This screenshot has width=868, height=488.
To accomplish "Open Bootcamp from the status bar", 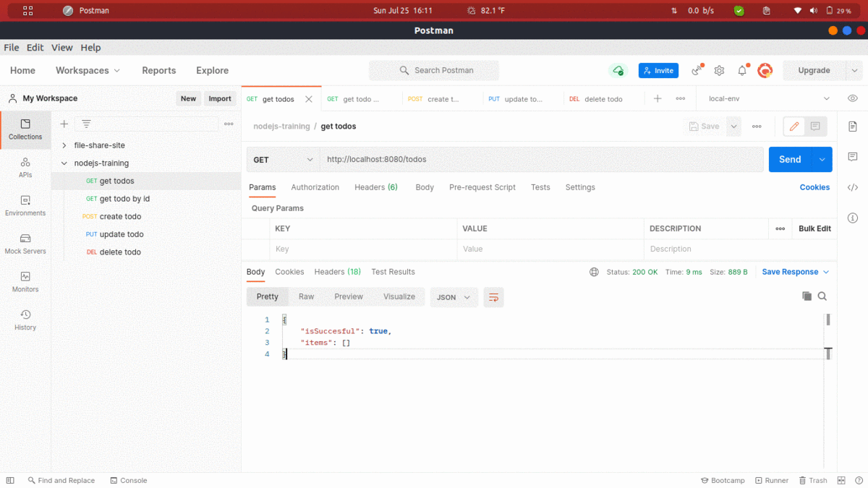I will point(723,480).
